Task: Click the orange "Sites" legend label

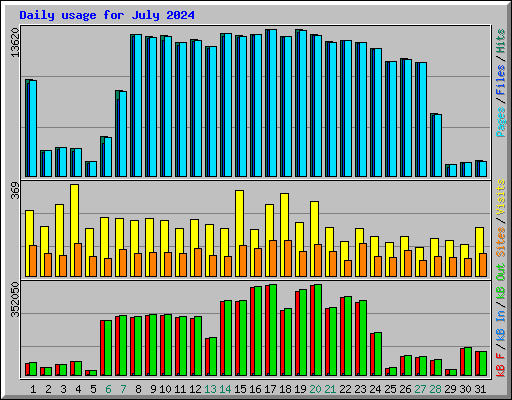Action: pyautogui.click(x=501, y=242)
